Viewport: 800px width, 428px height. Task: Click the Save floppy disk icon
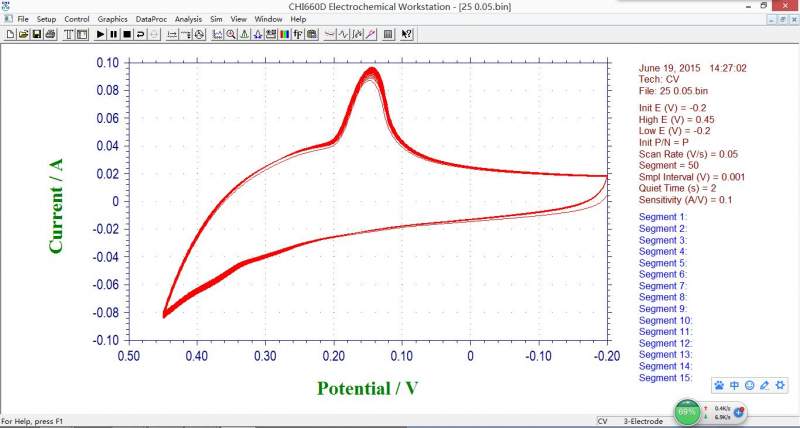37,34
